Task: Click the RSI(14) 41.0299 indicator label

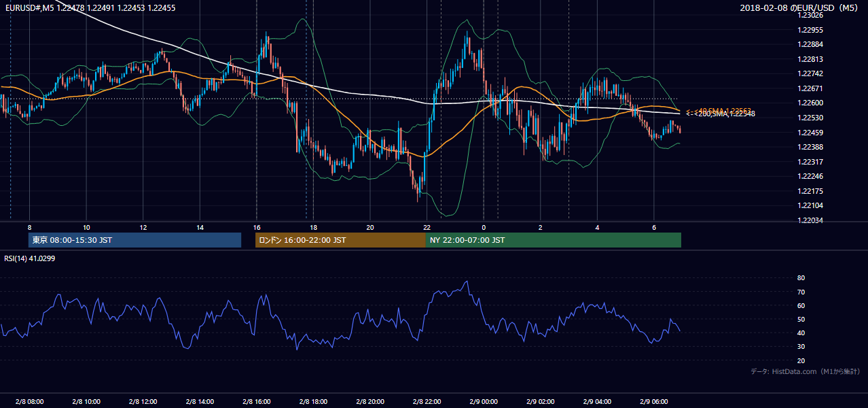Action: 31,258
